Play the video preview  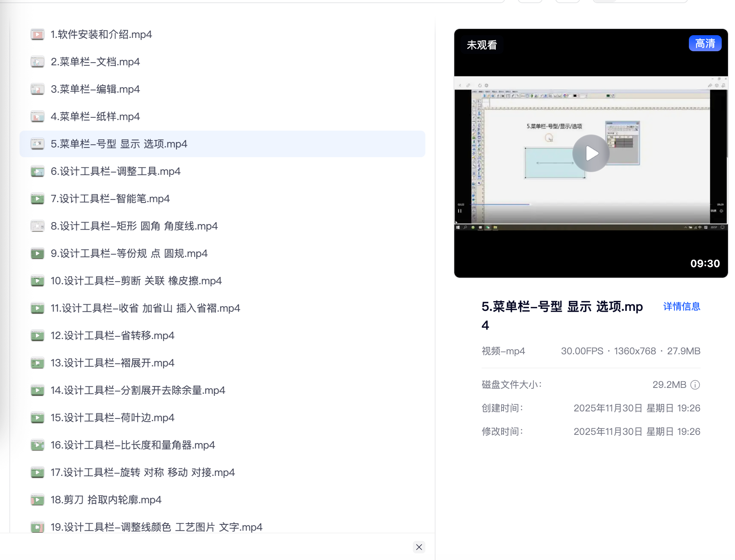591,153
